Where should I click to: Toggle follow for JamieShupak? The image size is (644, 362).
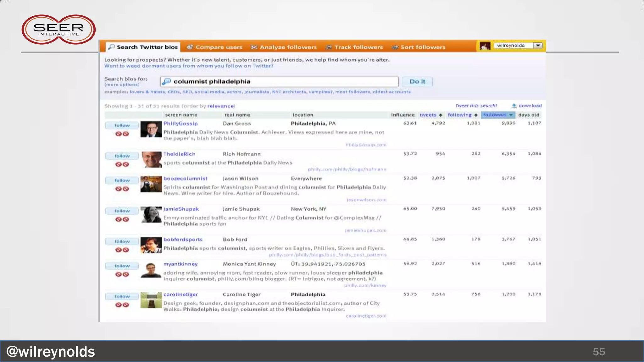[x=122, y=211]
